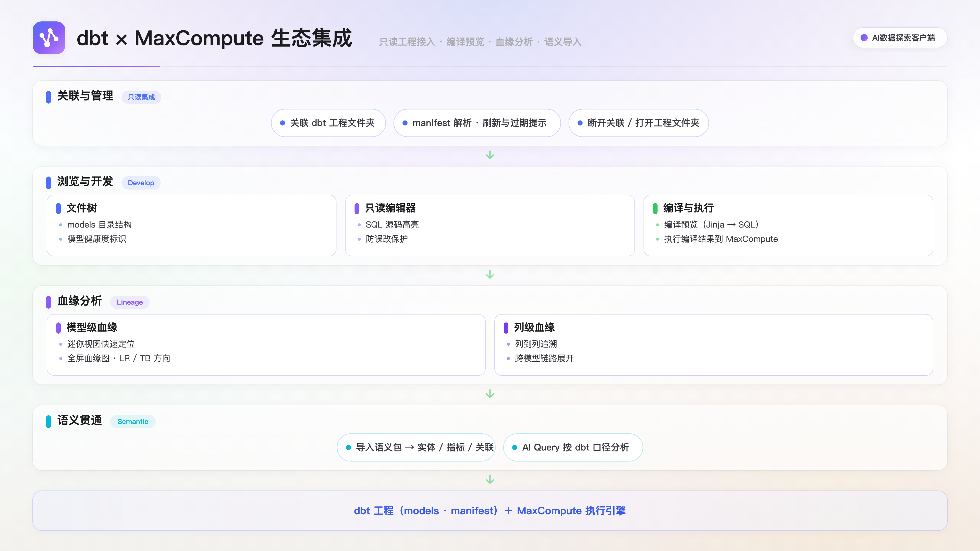980x551 pixels.
Task: Click 全屏血缘图 · LR / TB 方向 item
Action: pyautogui.click(x=119, y=358)
